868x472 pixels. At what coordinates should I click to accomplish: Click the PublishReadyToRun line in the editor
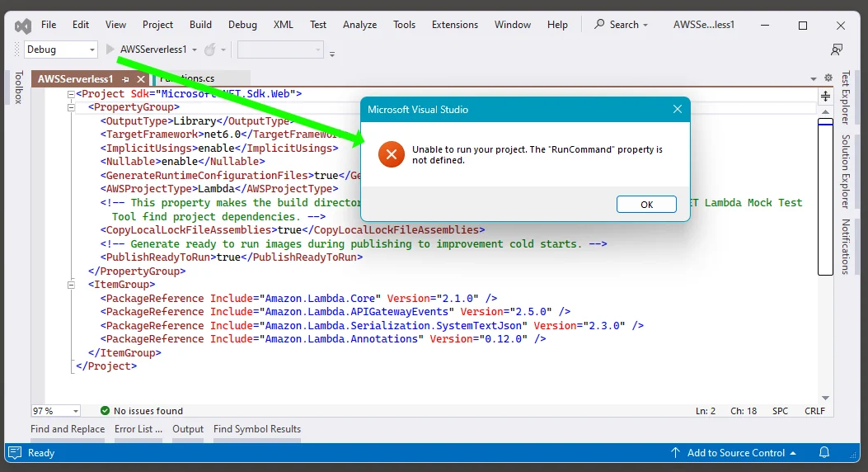tap(232, 257)
